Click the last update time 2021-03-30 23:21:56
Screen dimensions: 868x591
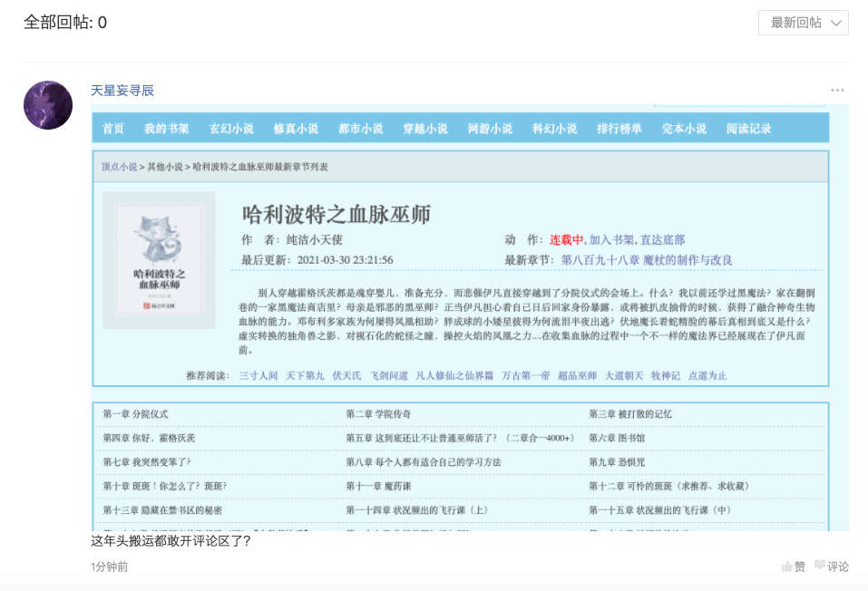[x=345, y=259]
